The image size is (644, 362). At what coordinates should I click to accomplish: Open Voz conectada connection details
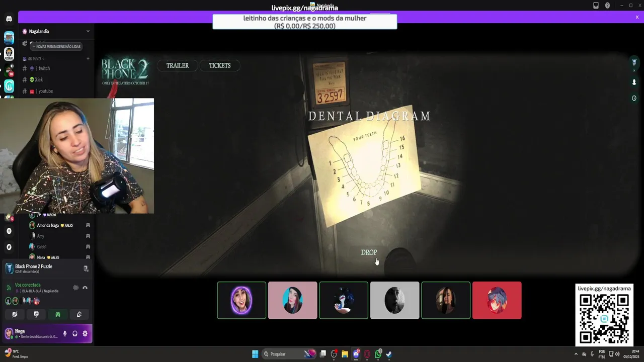28,285
